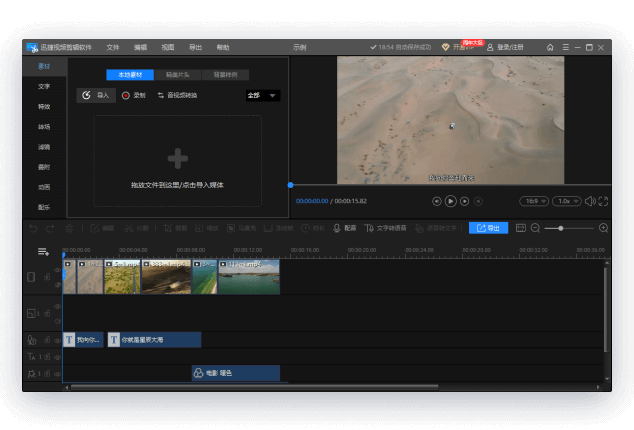Select 素材 in the left sidebar
Viewport: 634px width, 430px height.
tap(44, 66)
